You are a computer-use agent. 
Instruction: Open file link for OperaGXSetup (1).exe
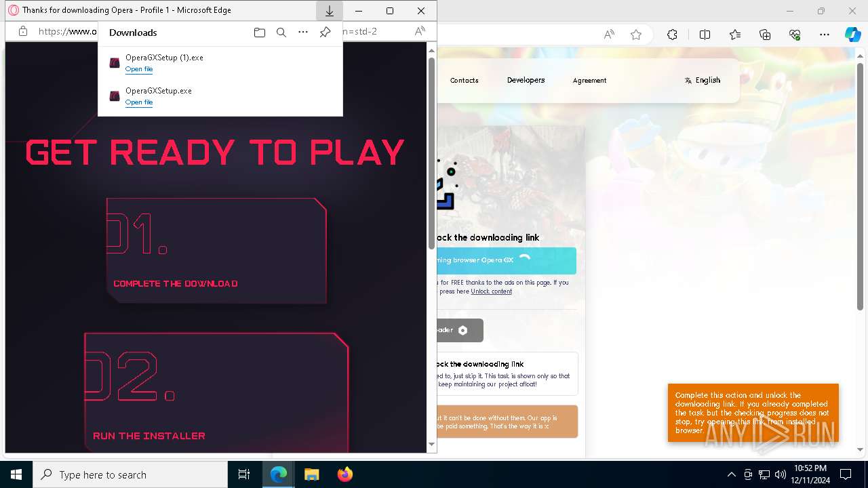point(139,69)
